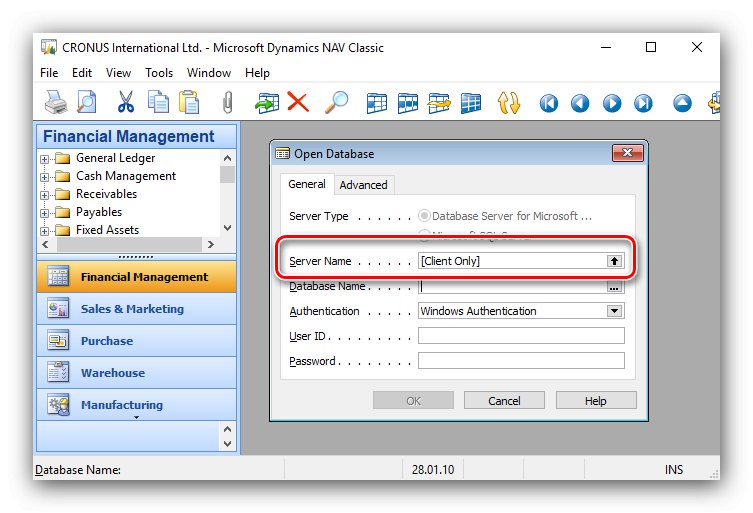
Task: Open the View menu
Action: pos(118,73)
